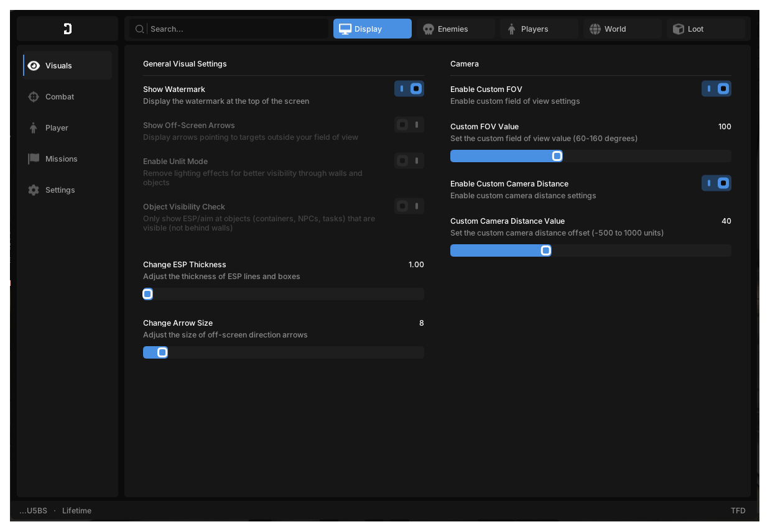Click the Lifetime label in footer
This screenshot has width=770, height=532.
(x=77, y=511)
